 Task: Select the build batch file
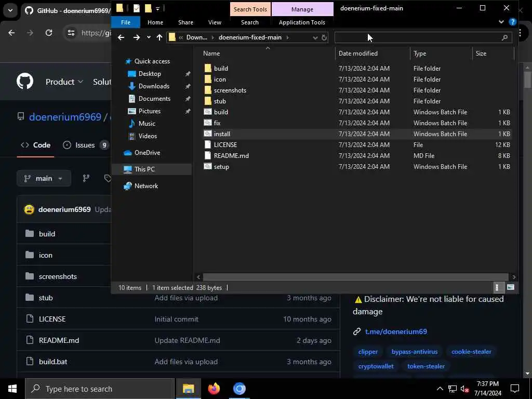(x=221, y=112)
